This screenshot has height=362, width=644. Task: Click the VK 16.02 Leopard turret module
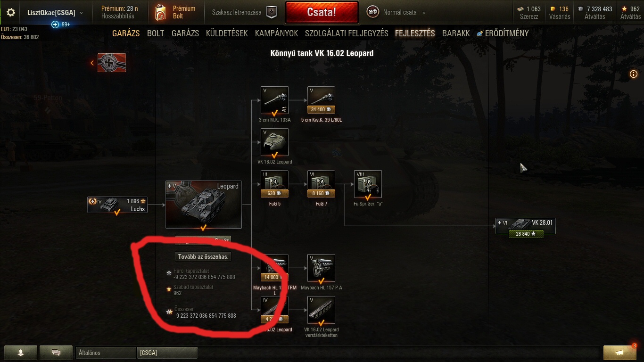coord(274,142)
